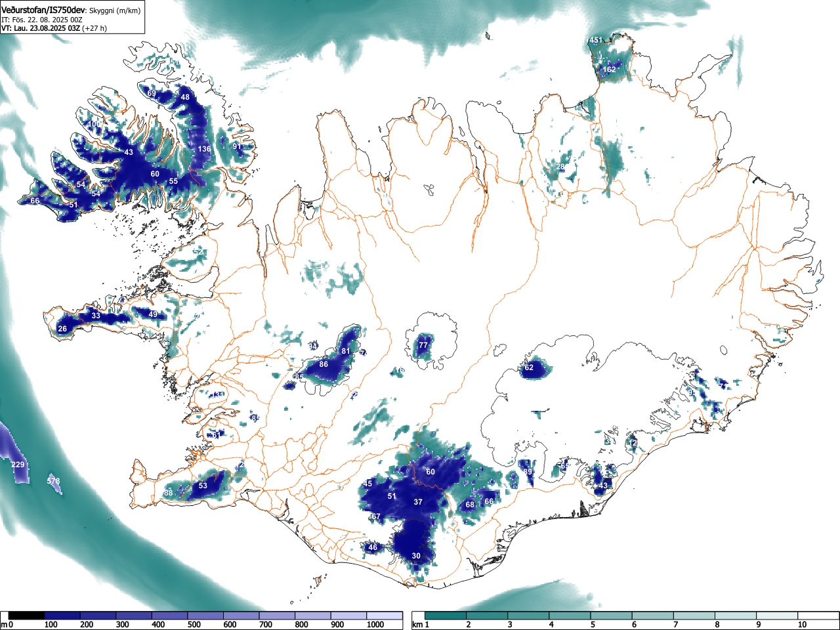The width and height of the screenshot is (840, 630).
Task: Click the (+27 h) forecast offset text
Action: [95, 28]
